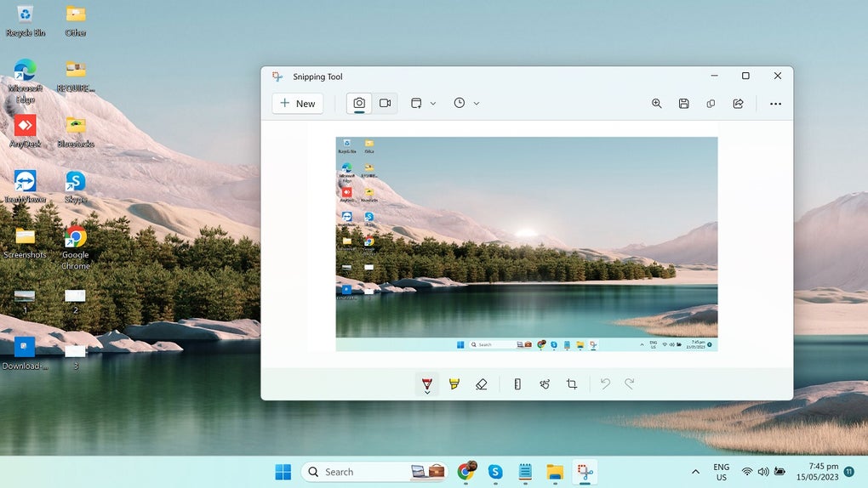This screenshot has height=488, width=868.
Task: Click the battery tray icon
Action: point(779,471)
